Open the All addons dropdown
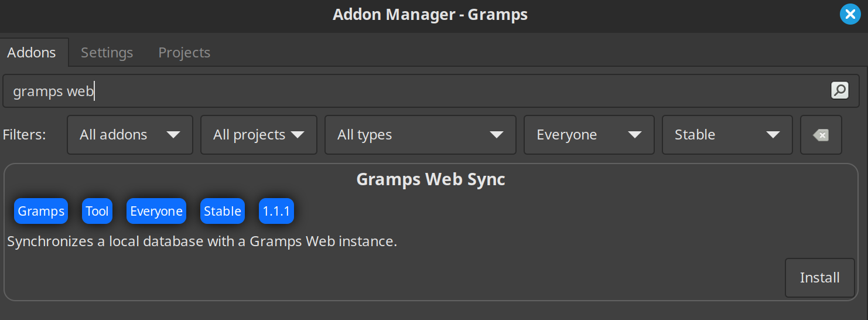The height and width of the screenshot is (320, 868). (130, 135)
